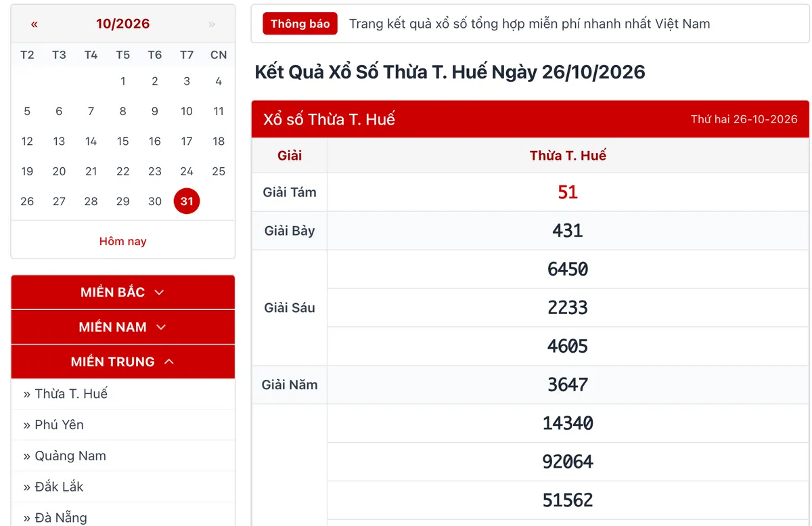The height and width of the screenshot is (526, 812).
Task: Click the Giải Tám row label
Action: coord(290,192)
